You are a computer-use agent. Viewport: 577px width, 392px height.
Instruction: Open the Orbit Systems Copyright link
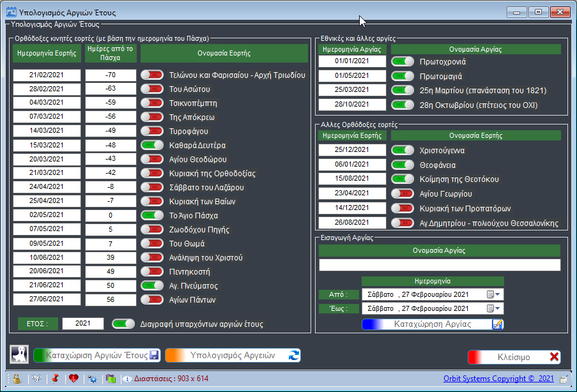(500, 379)
